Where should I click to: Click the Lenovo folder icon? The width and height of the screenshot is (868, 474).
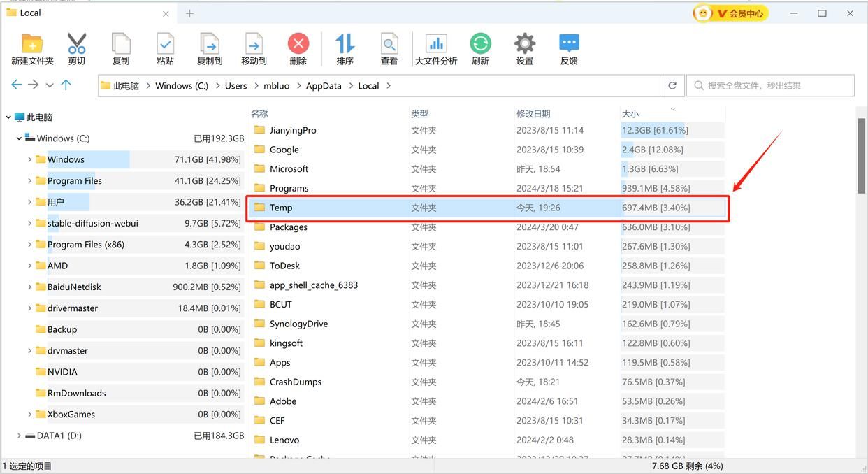point(259,440)
